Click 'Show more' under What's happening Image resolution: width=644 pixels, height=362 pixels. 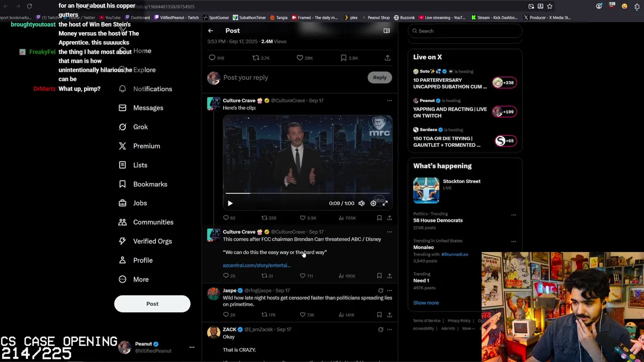pyautogui.click(x=426, y=303)
